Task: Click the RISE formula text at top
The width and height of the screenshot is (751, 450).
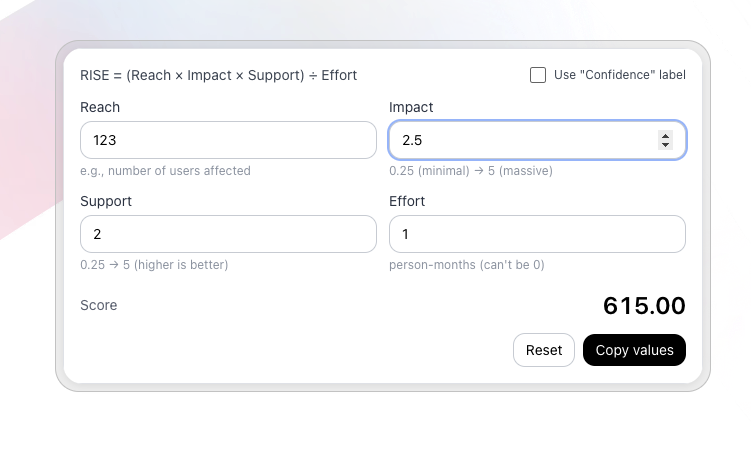Action: 218,75
